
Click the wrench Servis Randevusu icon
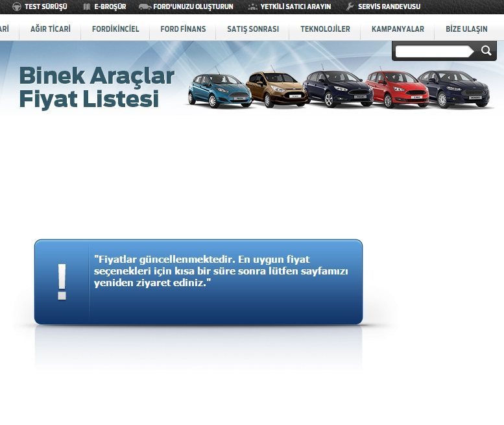pos(350,6)
